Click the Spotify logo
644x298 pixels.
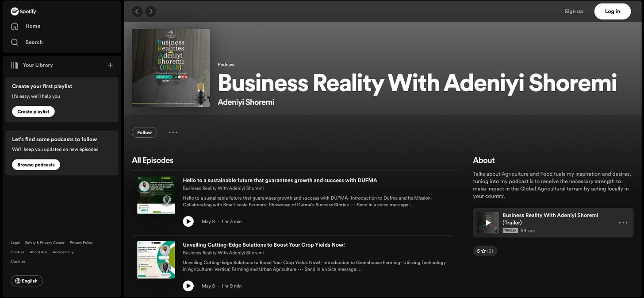tap(23, 12)
